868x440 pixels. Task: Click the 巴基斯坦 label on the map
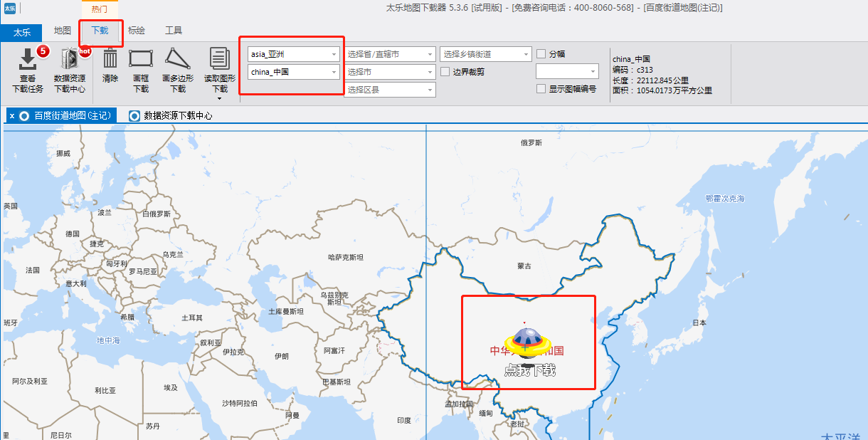[x=336, y=382]
